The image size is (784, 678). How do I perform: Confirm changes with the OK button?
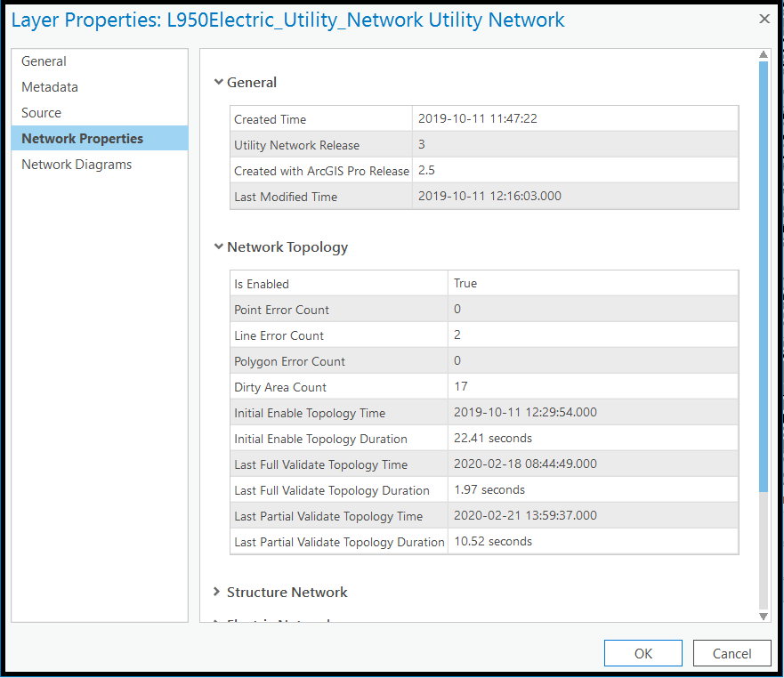point(643,652)
